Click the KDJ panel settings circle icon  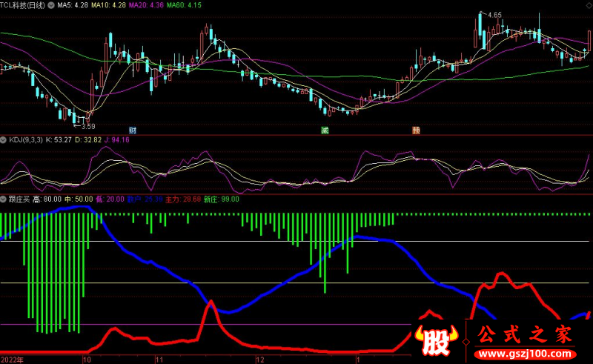click(x=4, y=139)
